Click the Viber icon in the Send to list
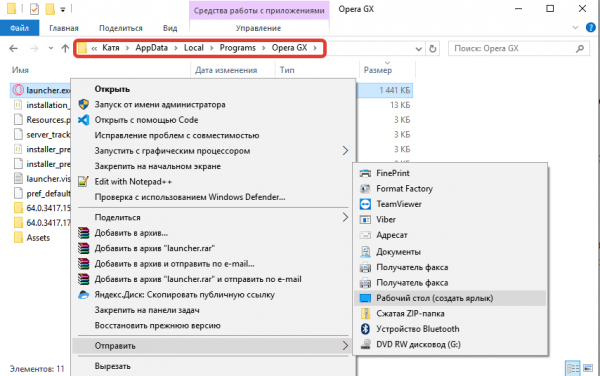This screenshot has width=600, height=376. click(365, 220)
